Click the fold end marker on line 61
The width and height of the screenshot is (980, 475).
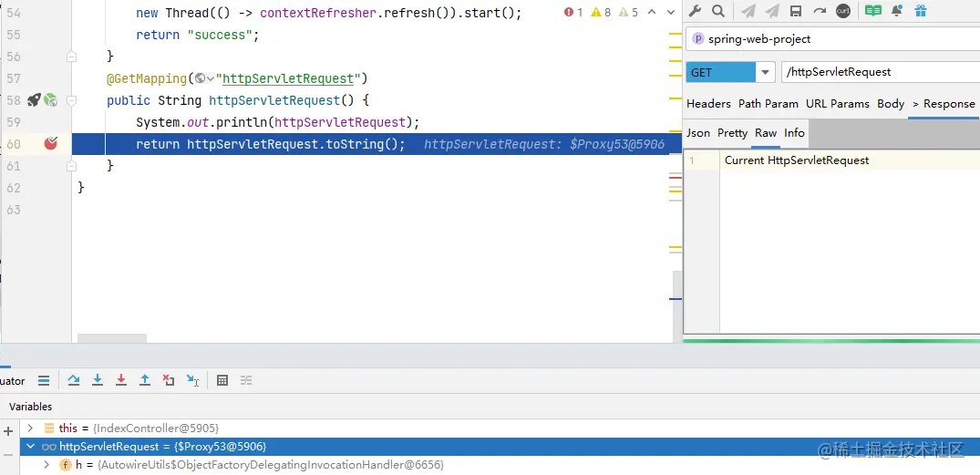pyautogui.click(x=71, y=166)
